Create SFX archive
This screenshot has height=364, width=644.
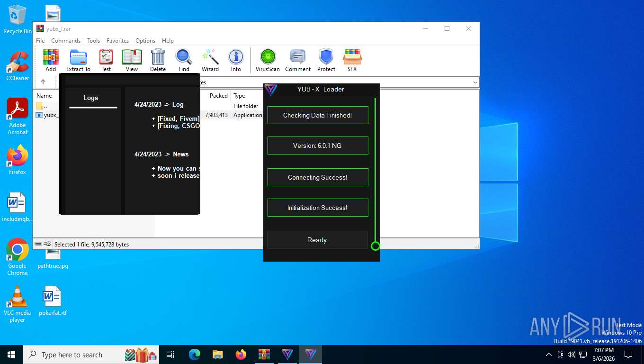click(352, 60)
